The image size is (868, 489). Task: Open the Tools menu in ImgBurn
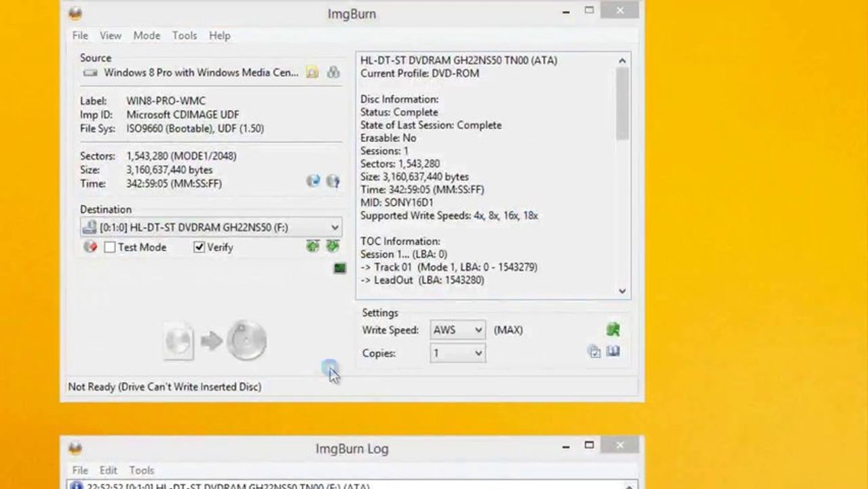pos(185,35)
